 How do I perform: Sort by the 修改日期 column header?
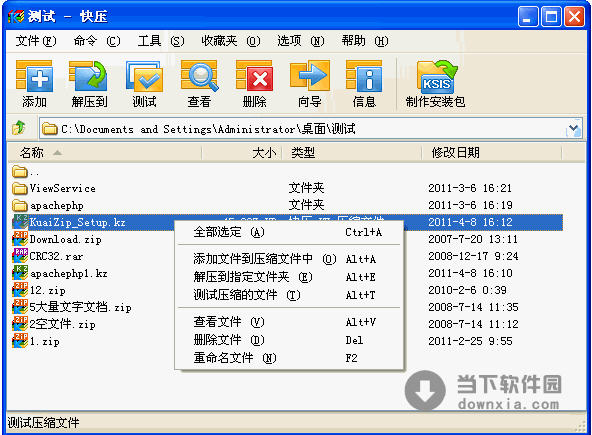(x=492, y=153)
